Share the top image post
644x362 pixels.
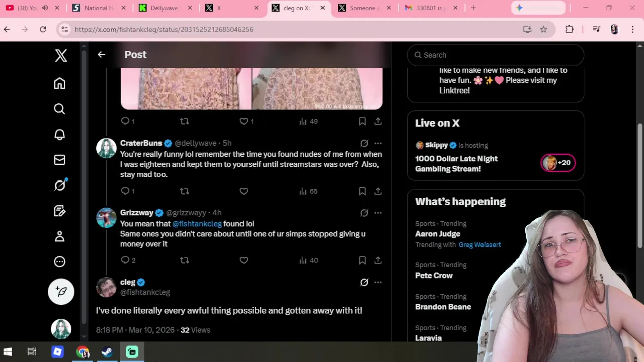click(x=378, y=121)
